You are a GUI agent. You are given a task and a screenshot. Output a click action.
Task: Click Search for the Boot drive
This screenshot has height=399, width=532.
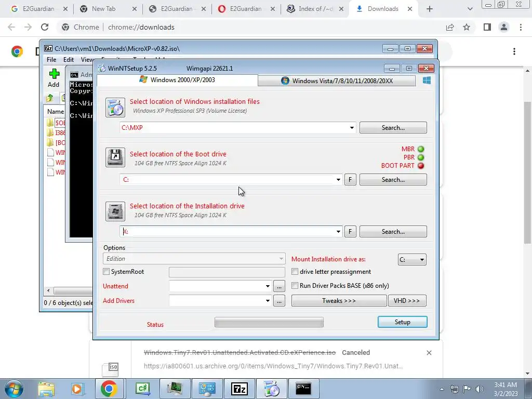[x=393, y=179]
